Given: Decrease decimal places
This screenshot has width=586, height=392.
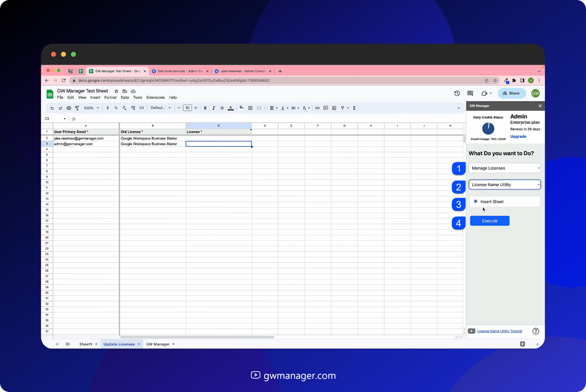Looking at the screenshot, I should pos(125,108).
